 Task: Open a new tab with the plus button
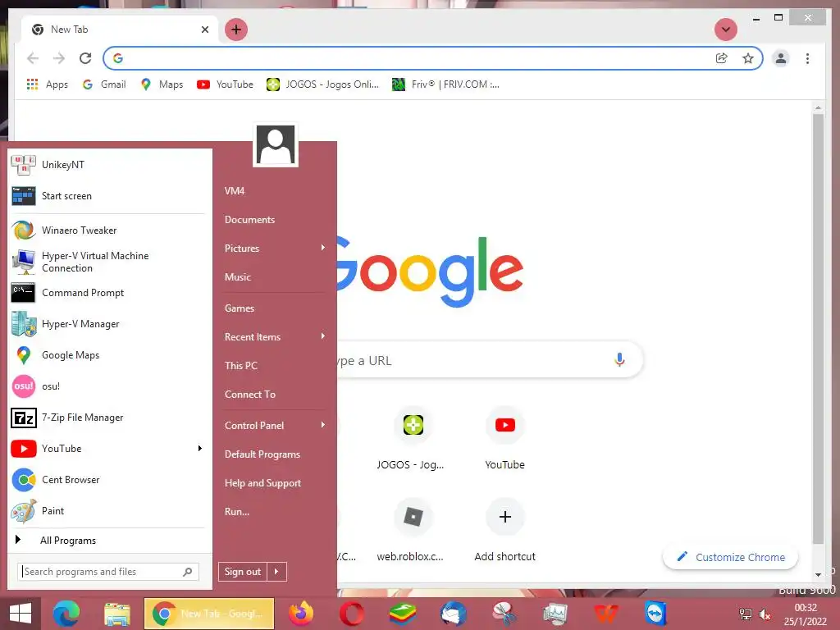point(236,30)
